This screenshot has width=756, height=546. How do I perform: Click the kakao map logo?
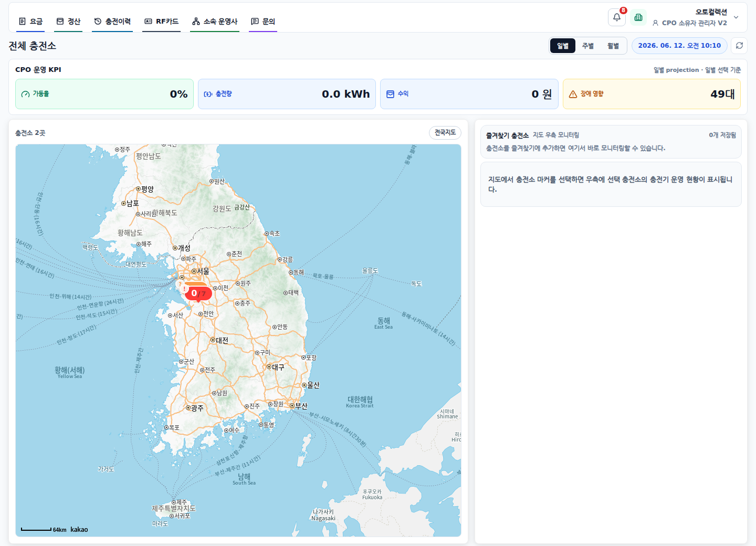[x=79, y=529]
